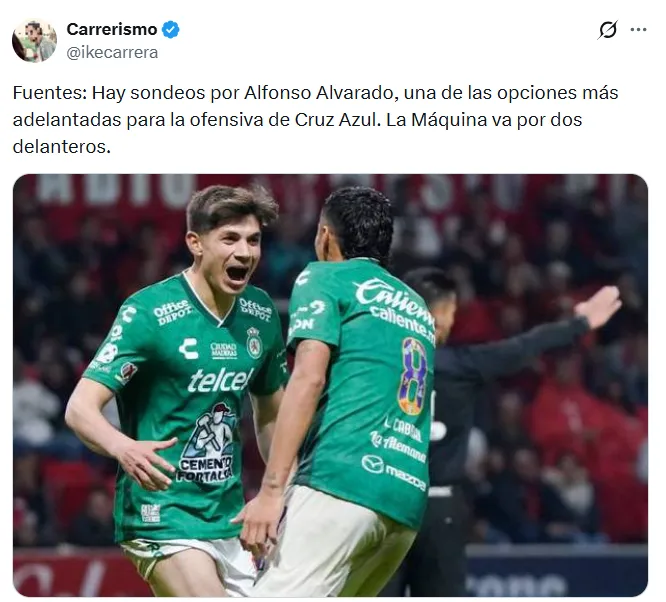Click the Cemento Fortaleza sponsor logo on jersey
The width and height of the screenshot is (666, 602).
click(207, 443)
